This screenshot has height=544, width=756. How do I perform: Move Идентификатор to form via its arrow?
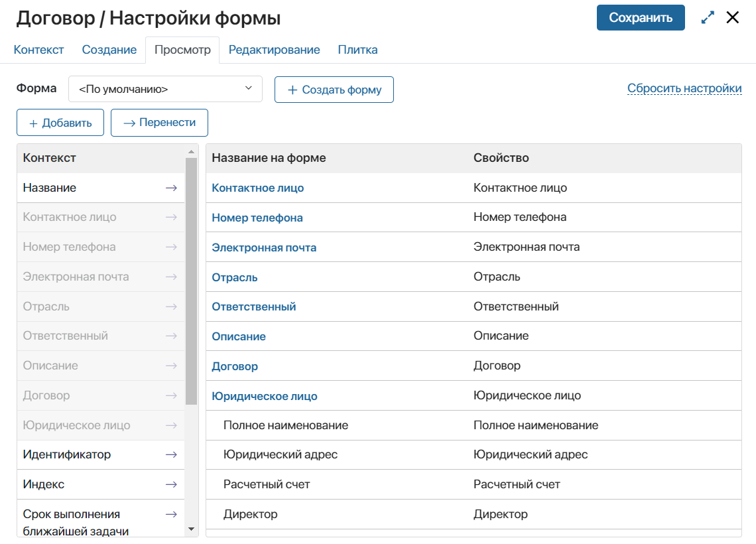(x=171, y=454)
